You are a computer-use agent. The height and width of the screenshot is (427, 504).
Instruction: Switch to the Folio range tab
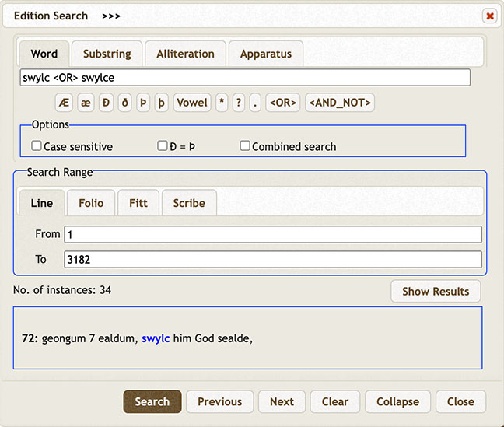pos(91,203)
